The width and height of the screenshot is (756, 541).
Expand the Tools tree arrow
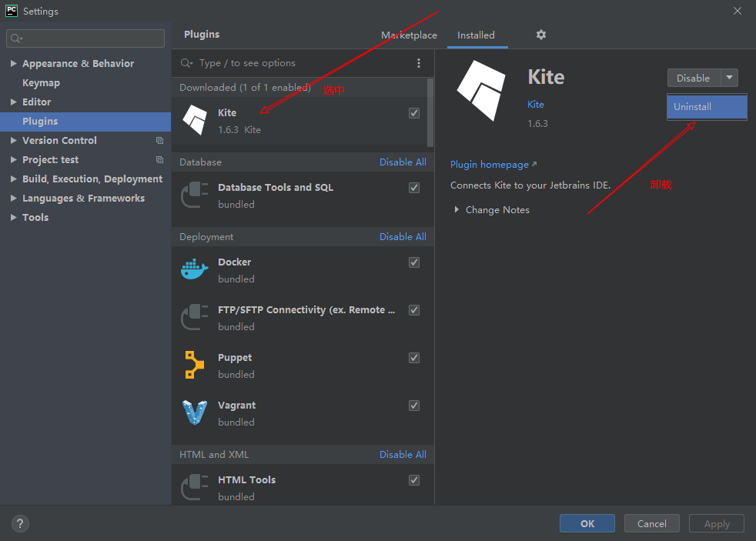coord(14,217)
